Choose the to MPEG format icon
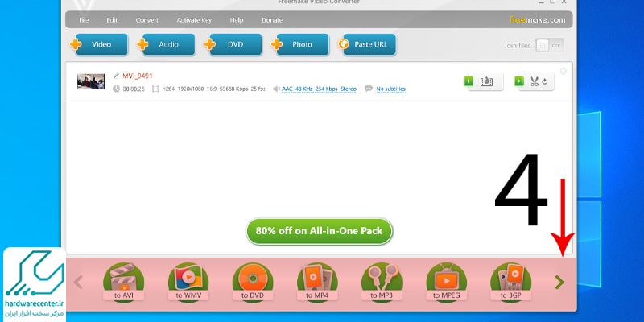The image size is (644, 322). coord(447,283)
